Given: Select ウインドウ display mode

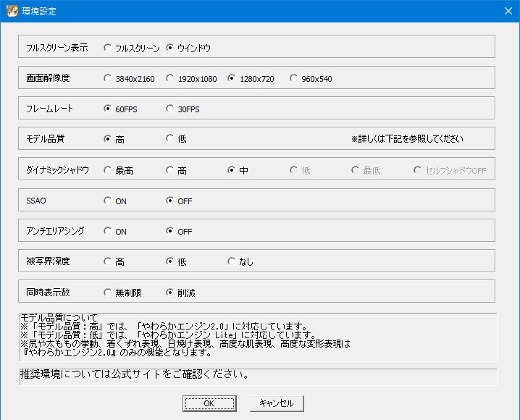Looking at the screenshot, I should [170, 48].
